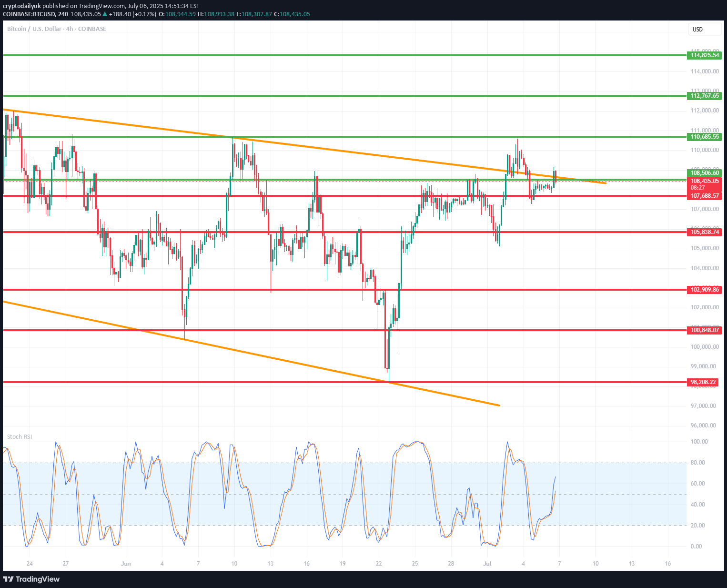727x588 pixels.
Task: Click the 97,000.00 price axis value
Action: click(703, 406)
